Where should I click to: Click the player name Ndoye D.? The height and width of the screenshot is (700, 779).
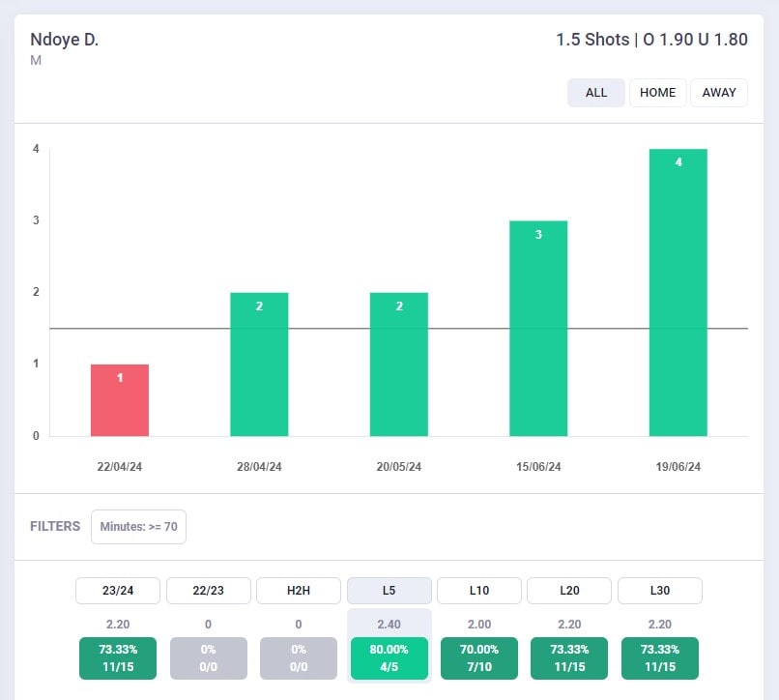pos(65,40)
